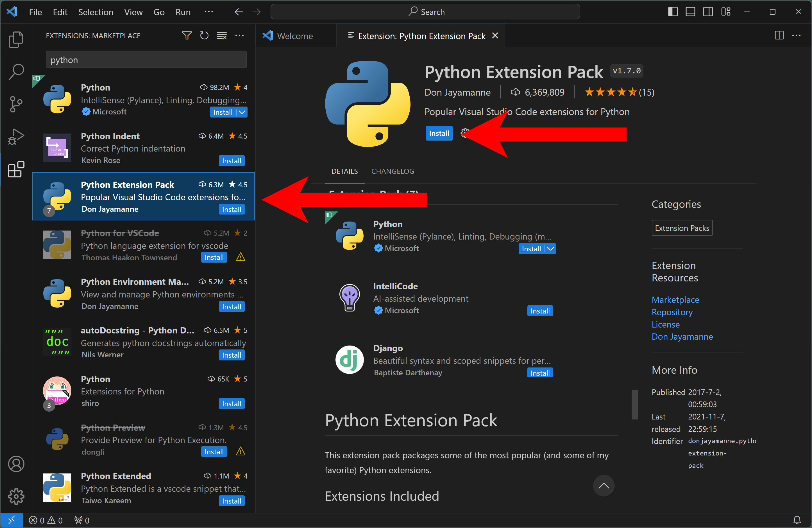Customize layout from title bar
The image size is (812, 528).
pos(726,12)
